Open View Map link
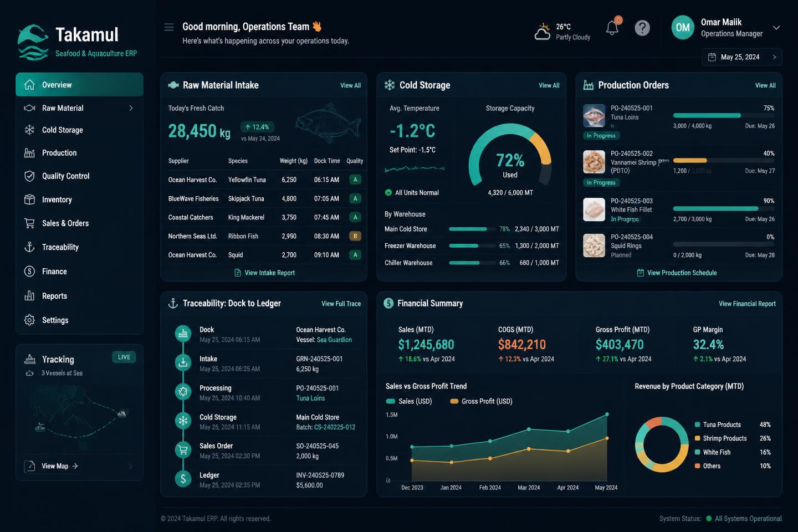 (60, 466)
